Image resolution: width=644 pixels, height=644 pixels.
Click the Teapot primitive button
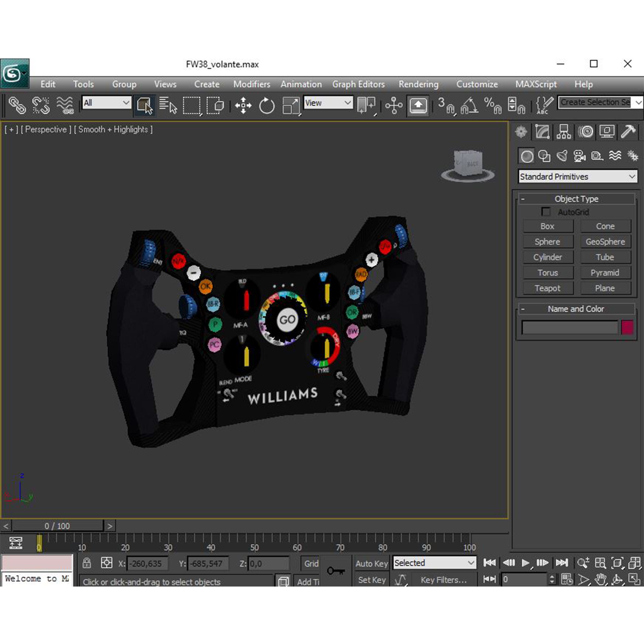pyautogui.click(x=548, y=288)
